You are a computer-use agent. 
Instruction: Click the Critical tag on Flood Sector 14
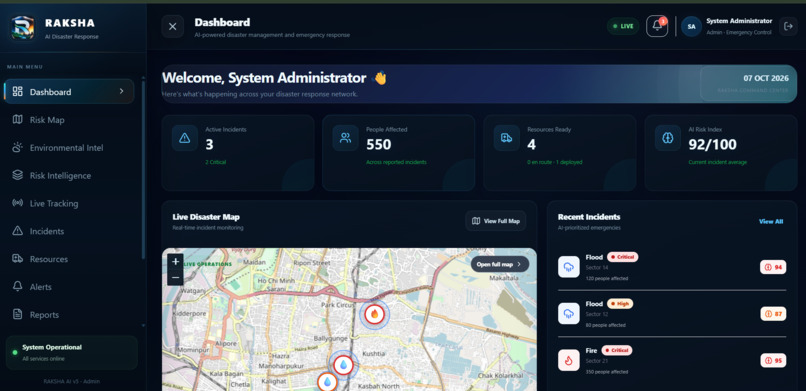622,257
